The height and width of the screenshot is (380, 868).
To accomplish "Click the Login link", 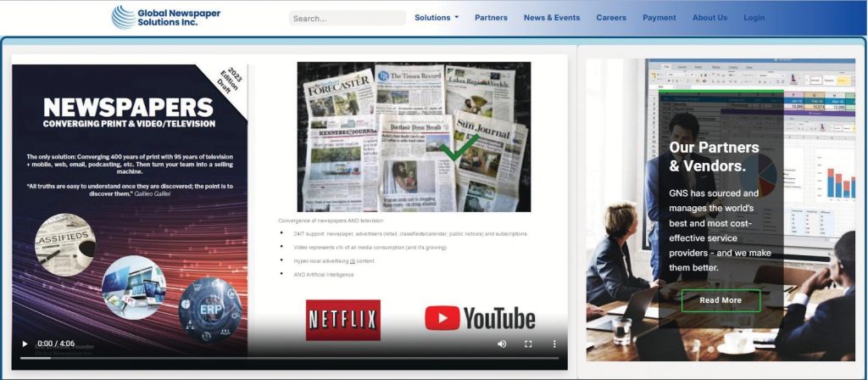I will (754, 18).
